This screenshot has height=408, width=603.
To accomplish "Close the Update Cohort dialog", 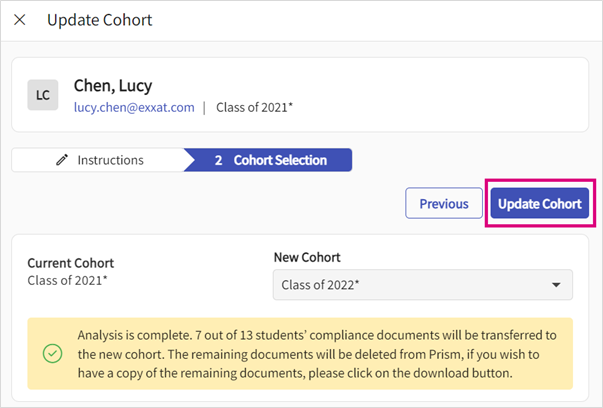I will click(x=20, y=20).
